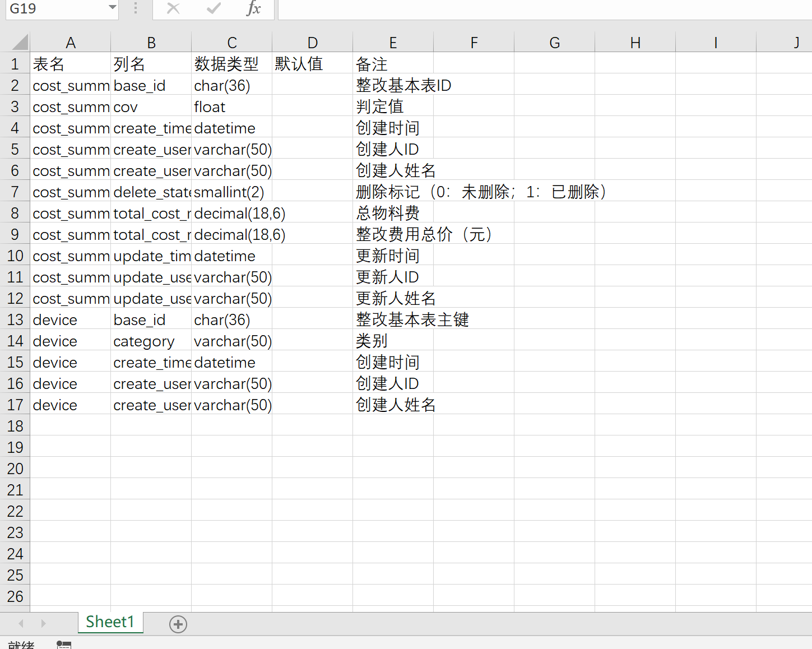This screenshot has height=649, width=812.
Task: Click the right sheet navigation arrow
Action: (x=43, y=623)
